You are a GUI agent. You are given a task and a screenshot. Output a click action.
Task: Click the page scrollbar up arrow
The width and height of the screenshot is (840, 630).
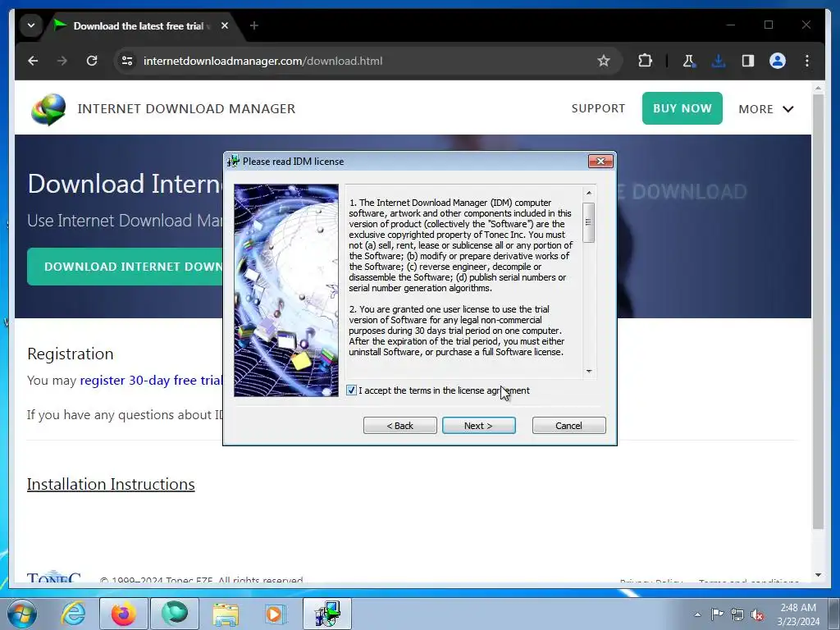[818, 87]
